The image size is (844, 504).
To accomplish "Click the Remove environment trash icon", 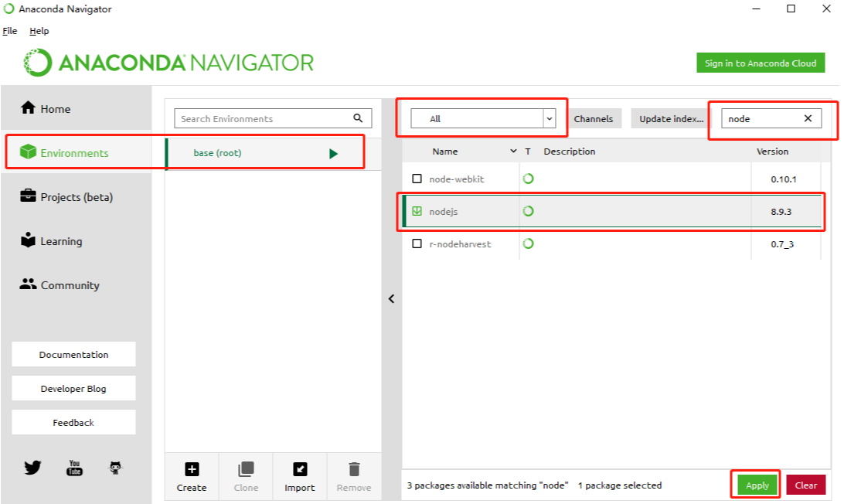I will click(x=354, y=469).
